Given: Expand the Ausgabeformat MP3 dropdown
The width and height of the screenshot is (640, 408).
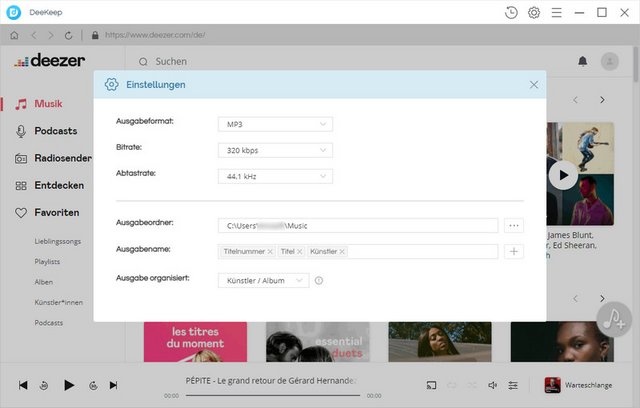Looking at the screenshot, I should [275, 124].
